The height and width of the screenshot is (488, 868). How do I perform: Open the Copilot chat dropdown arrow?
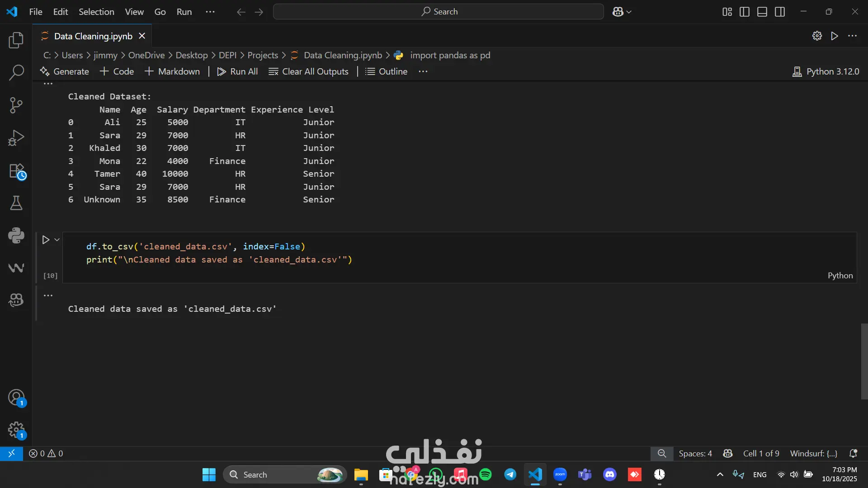629,12
